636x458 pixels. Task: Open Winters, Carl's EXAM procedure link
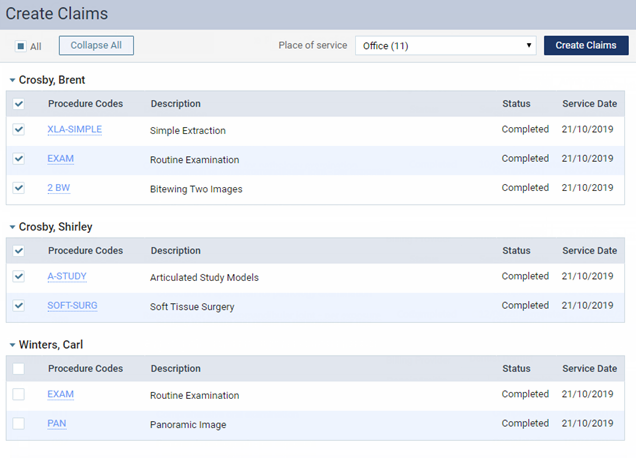60,395
